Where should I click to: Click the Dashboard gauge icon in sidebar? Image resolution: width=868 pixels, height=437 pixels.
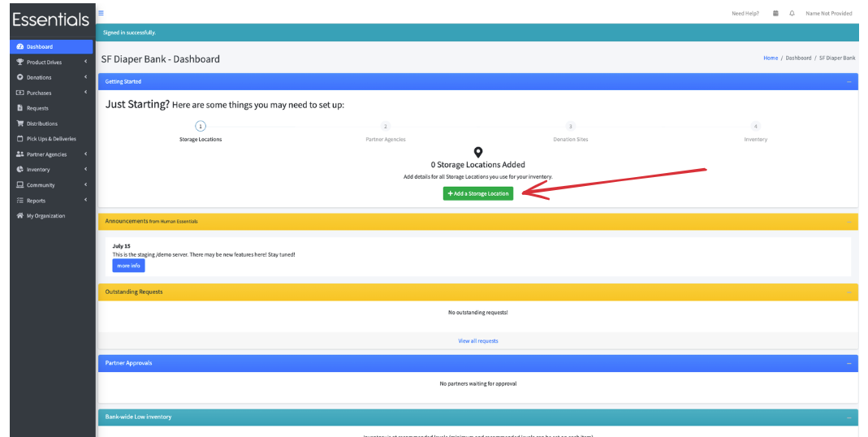coord(20,46)
